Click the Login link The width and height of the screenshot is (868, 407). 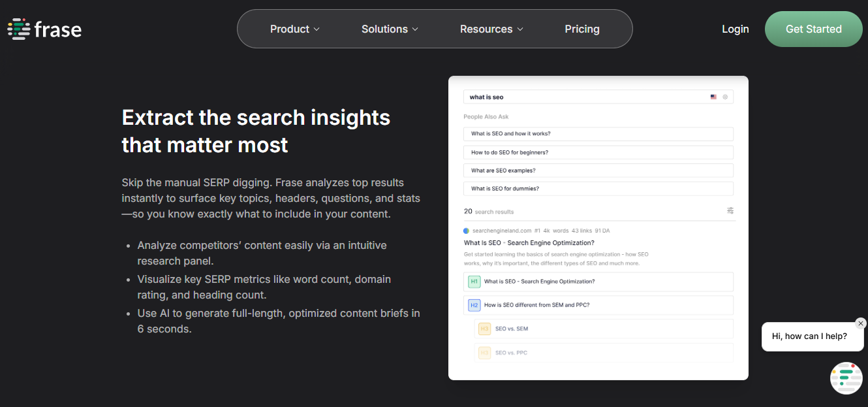tap(736, 29)
